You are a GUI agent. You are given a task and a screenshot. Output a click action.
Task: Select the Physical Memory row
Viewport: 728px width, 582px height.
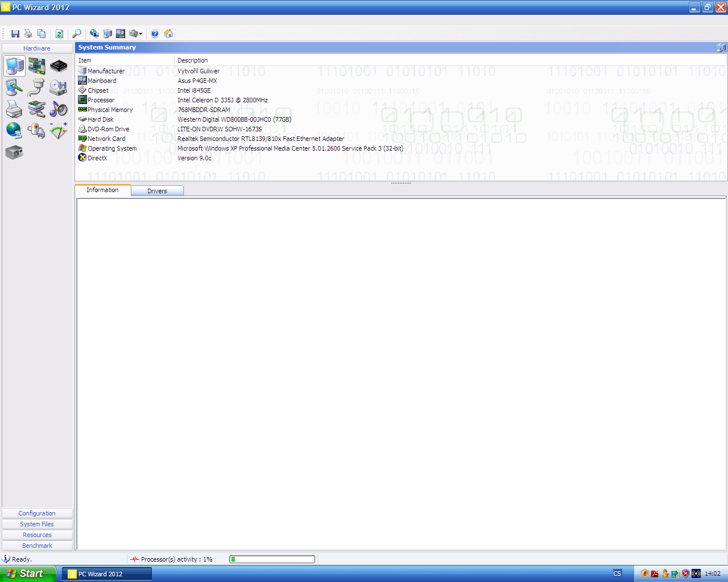401,110
